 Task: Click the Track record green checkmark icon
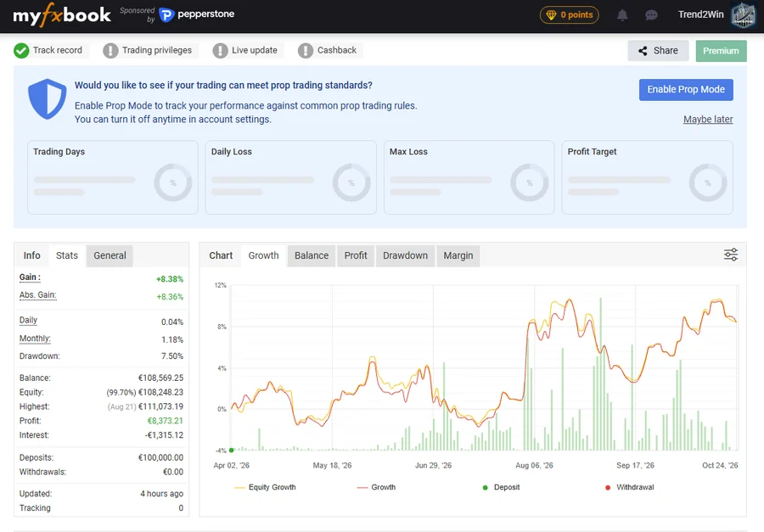(21, 51)
